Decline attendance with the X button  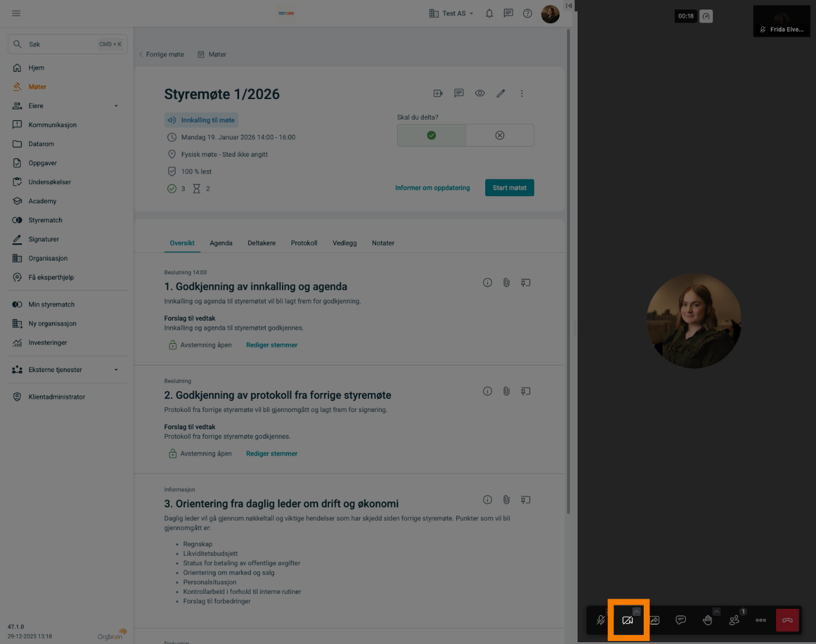(499, 135)
